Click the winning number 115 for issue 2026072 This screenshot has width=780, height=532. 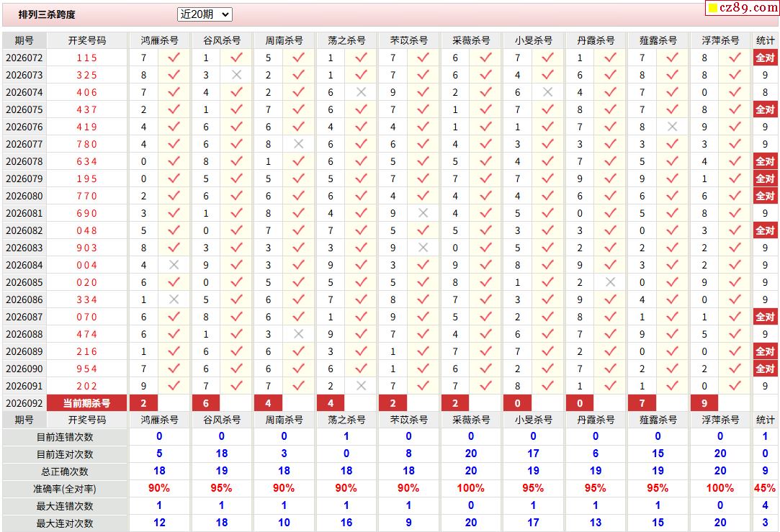pyautogui.click(x=86, y=58)
